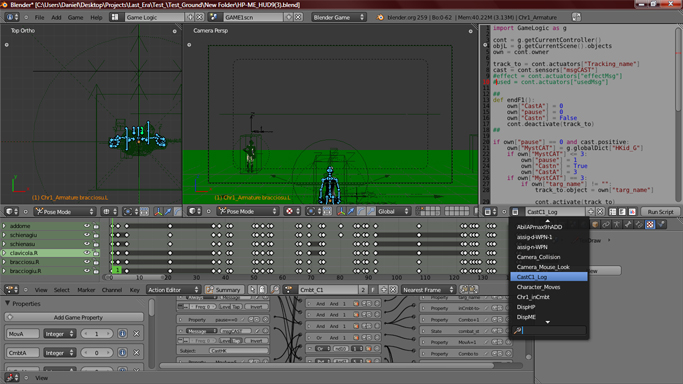Open the Object Constraints chain link tab icon
683x384 pixels.
pos(606,225)
